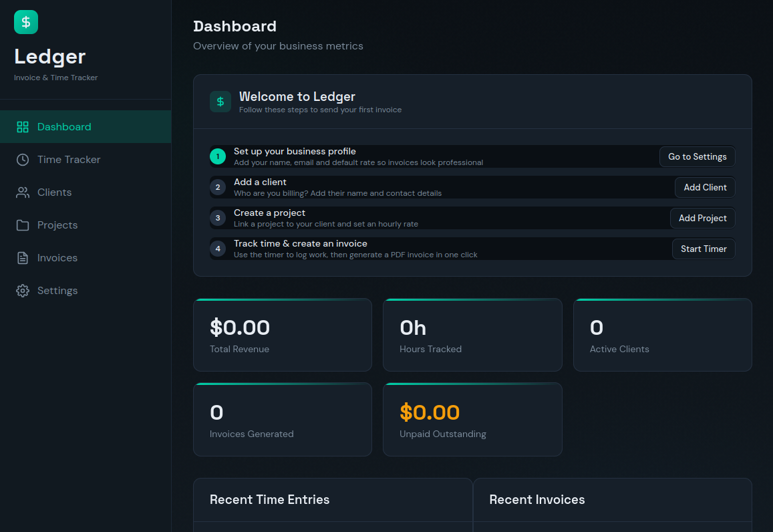
Task: Click the white $0.00 total revenue value
Action: coord(240,327)
